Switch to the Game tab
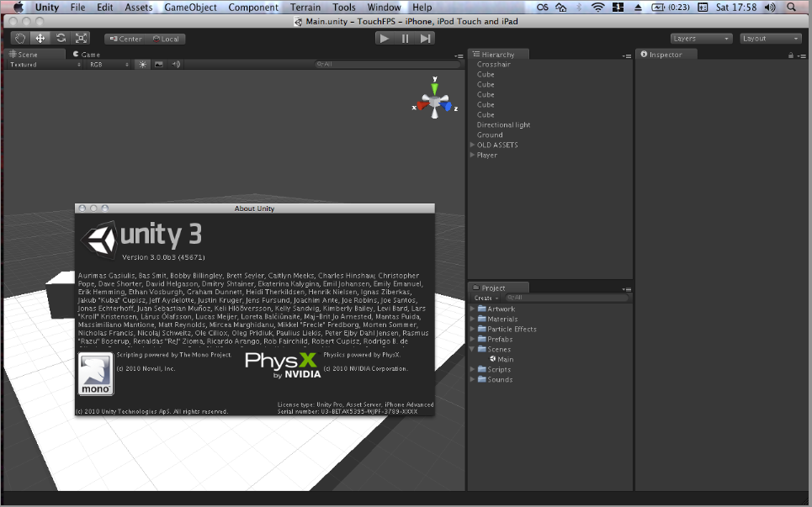 tap(86, 54)
